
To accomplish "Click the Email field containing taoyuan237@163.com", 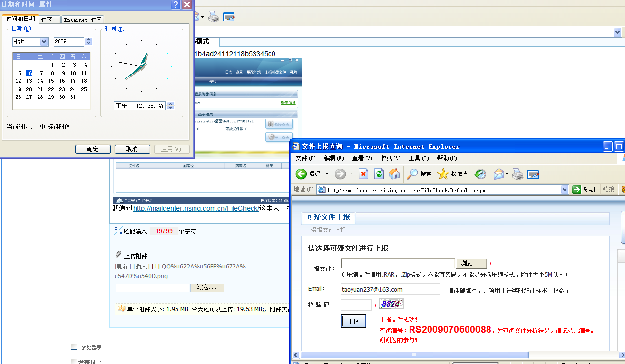I will coord(391,289).
